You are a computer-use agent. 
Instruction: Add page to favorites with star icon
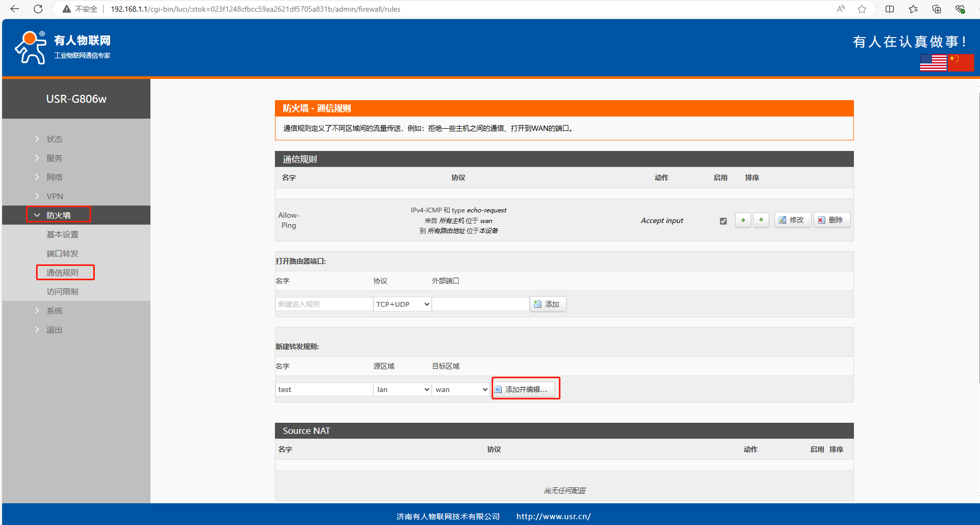point(862,9)
